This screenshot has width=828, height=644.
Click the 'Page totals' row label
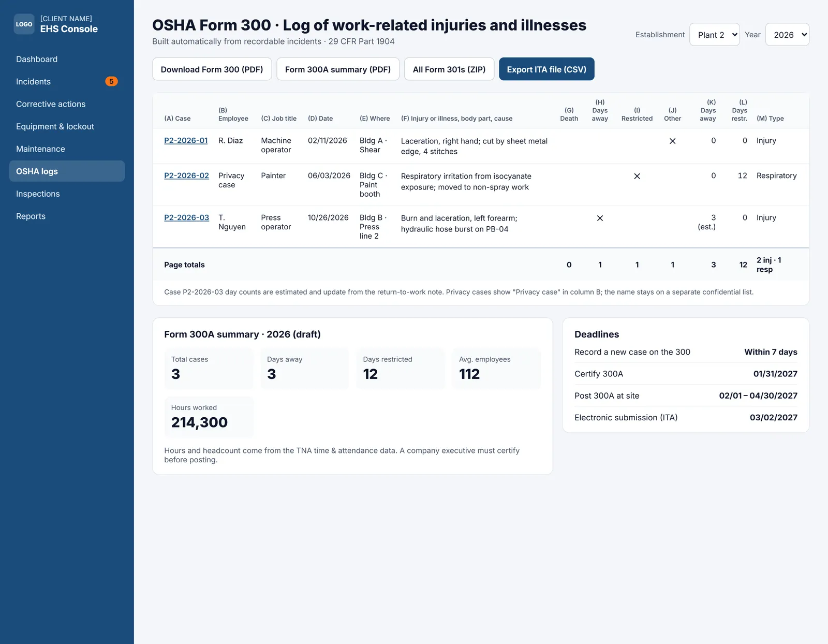coord(184,265)
